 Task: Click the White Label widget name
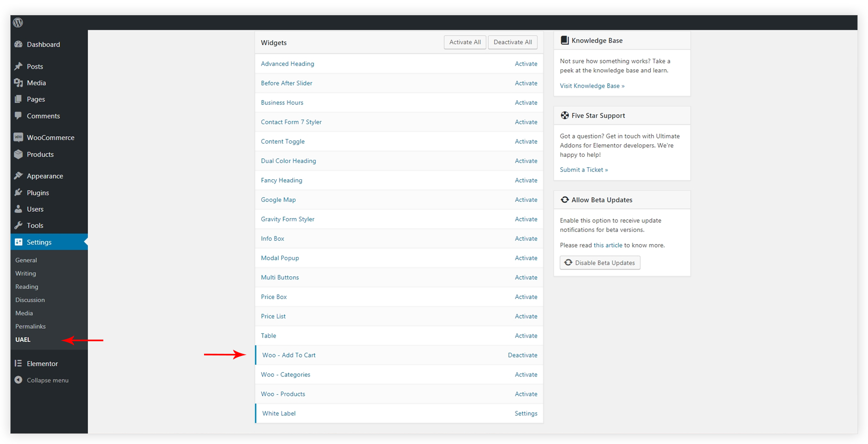point(279,414)
